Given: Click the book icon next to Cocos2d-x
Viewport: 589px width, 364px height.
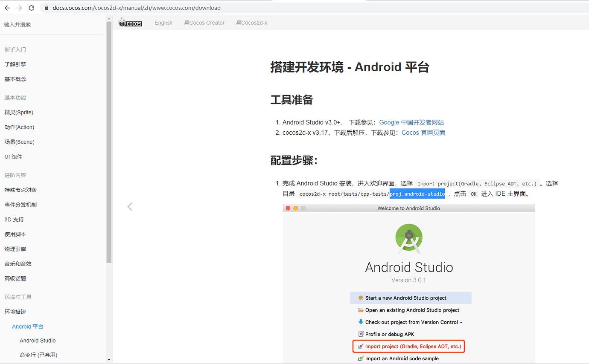Looking at the screenshot, I should (239, 23).
